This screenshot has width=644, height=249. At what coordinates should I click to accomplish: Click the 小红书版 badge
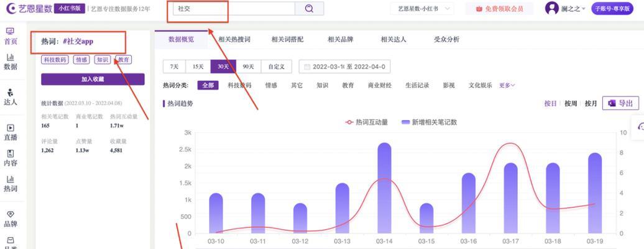pos(70,8)
